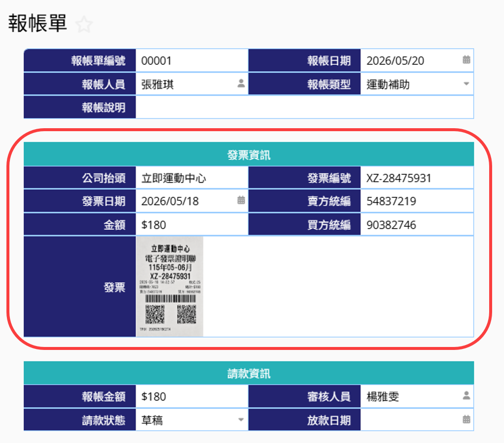Click the 請款資訊 section header
The height and width of the screenshot is (443, 504).
pyautogui.click(x=249, y=373)
